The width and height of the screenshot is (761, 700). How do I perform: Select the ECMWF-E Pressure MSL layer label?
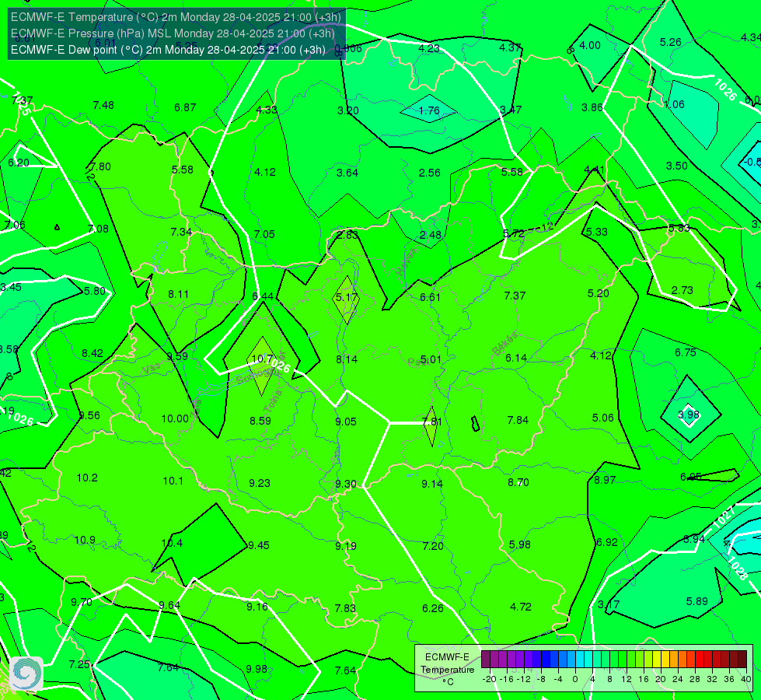click(173, 33)
